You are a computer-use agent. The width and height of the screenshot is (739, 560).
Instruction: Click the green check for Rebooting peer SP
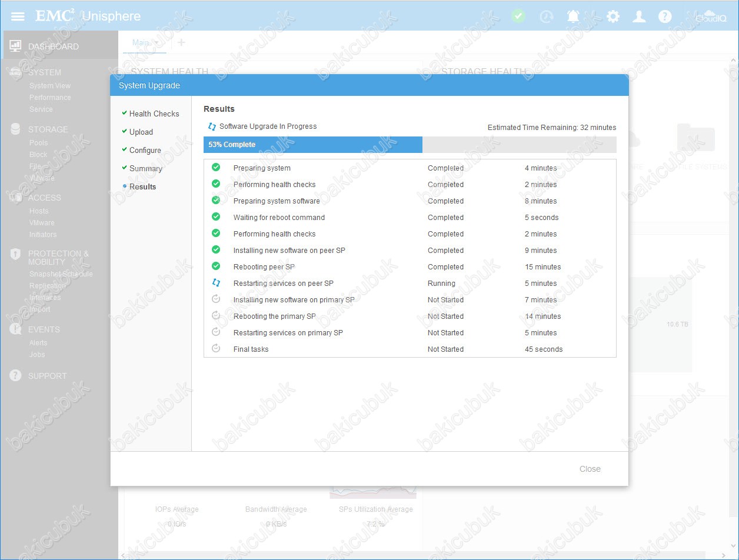[216, 266]
